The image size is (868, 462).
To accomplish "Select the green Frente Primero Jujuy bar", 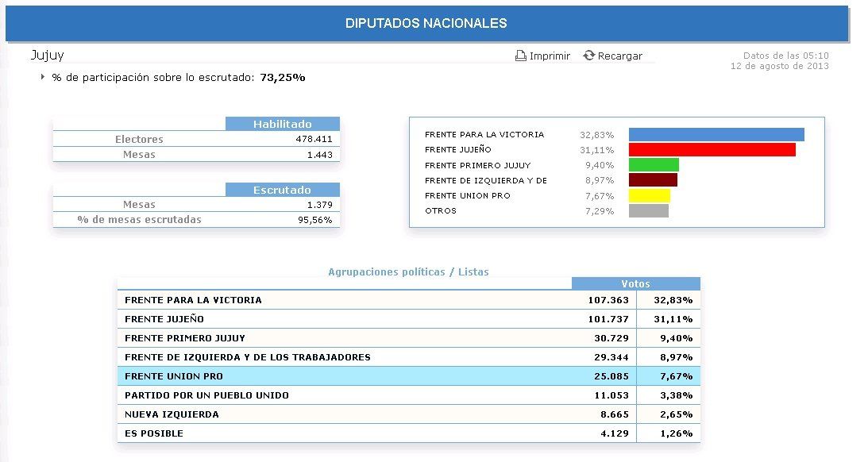I will (653, 165).
